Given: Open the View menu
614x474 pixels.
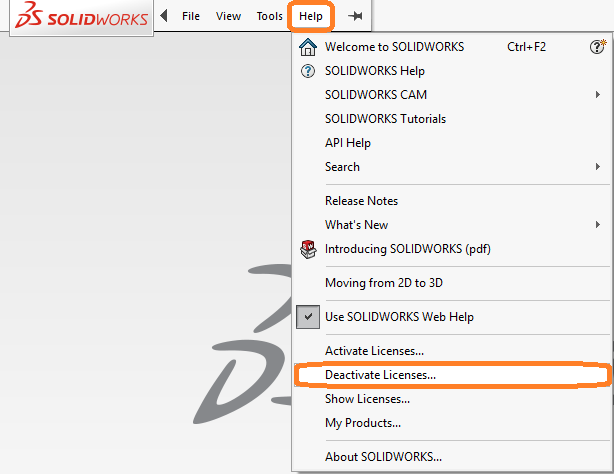Looking at the screenshot, I should coord(228,17).
